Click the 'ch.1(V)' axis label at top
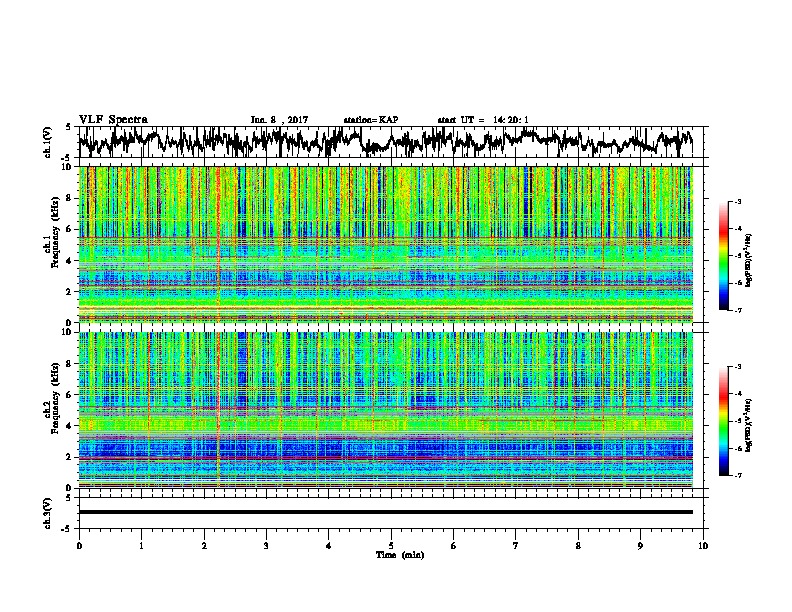Viewport: 792px width, 612px height. pyautogui.click(x=48, y=142)
